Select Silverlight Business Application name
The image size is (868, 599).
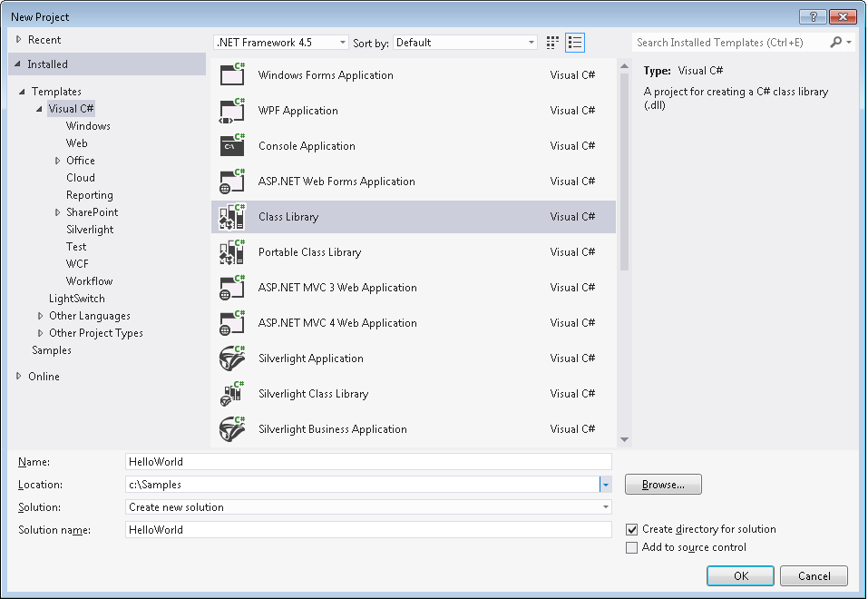pyautogui.click(x=332, y=429)
